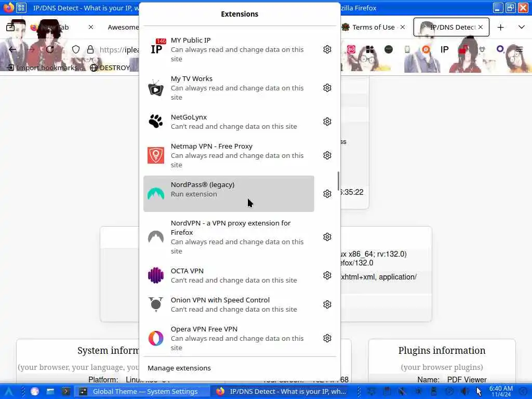Open settings gear for NetGoLynx extension
Screen dimensions: 532x399
327,122
